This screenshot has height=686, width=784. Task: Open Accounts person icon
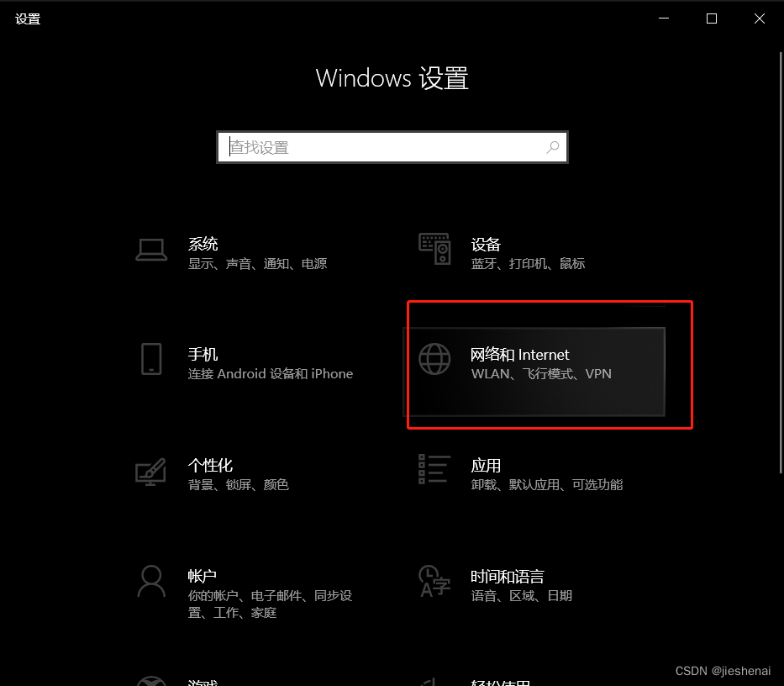click(151, 581)
